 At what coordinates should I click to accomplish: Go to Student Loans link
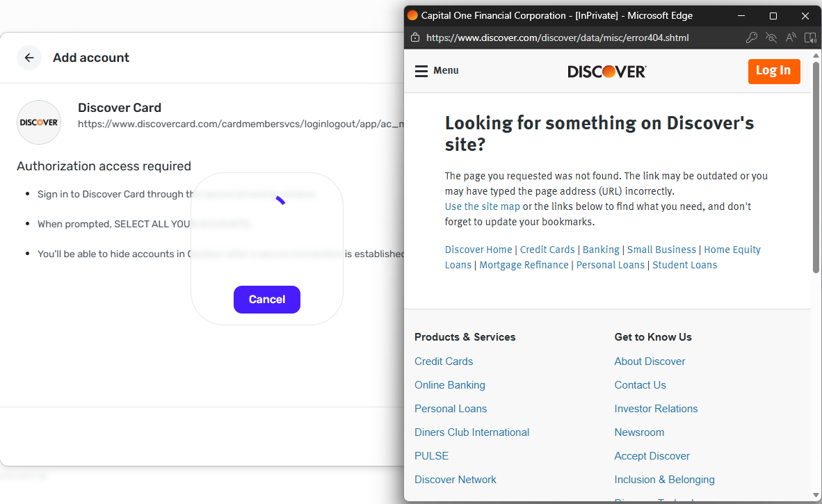click(x=684, y=265)
